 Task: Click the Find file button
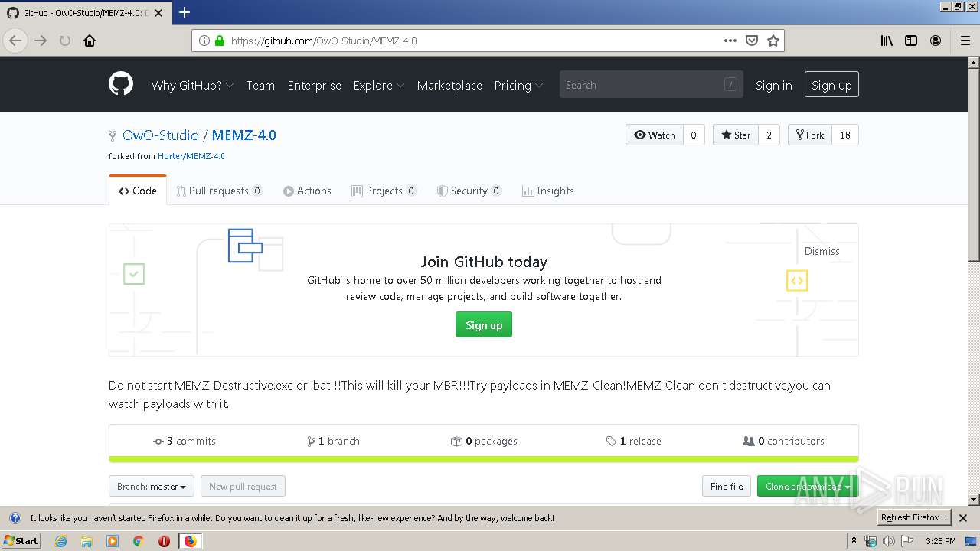click(x=727, y=487)
